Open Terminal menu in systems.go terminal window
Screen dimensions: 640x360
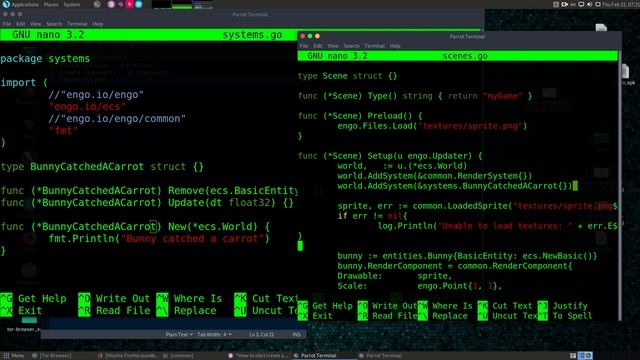(77, 24)
